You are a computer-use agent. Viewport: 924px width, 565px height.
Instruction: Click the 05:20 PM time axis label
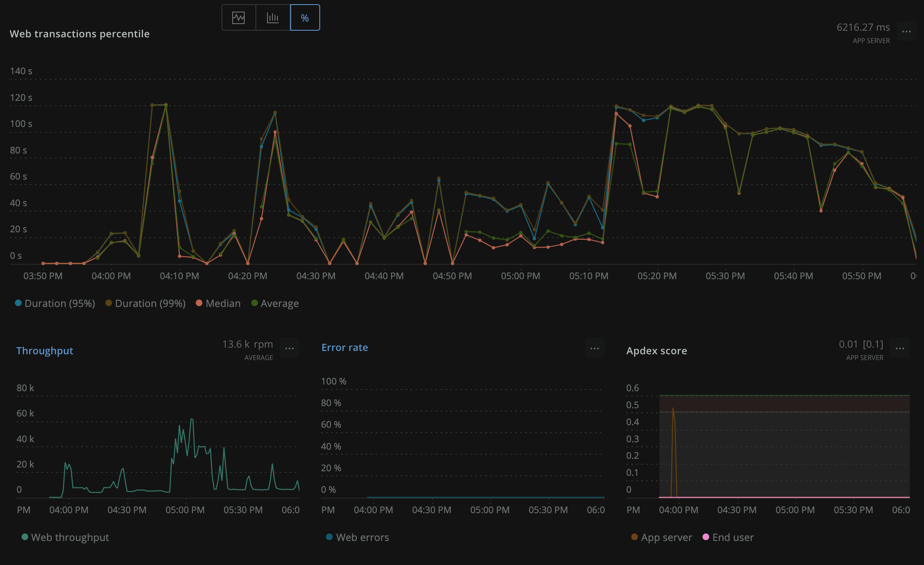click(657, 276)
